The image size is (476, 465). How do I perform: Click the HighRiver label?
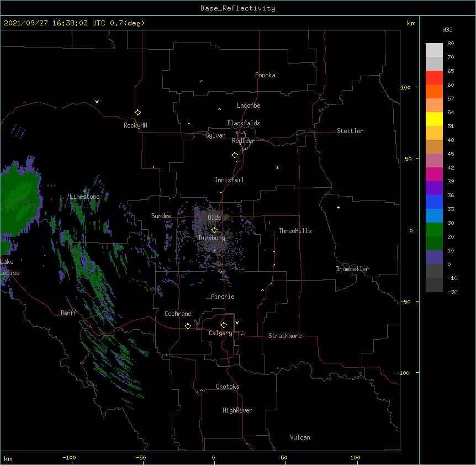tap(237, 410)
